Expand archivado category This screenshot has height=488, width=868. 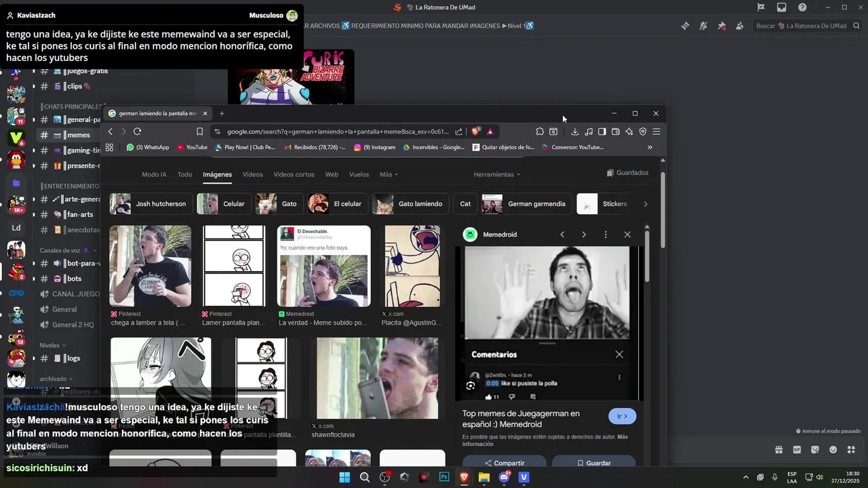tap(56, 379)
